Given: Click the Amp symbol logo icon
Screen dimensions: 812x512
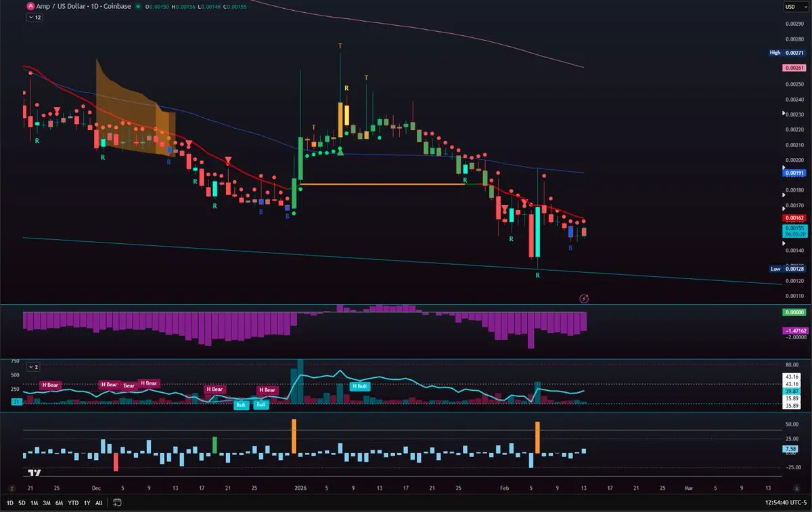Looking at the screenshot, I should (30, 6).
